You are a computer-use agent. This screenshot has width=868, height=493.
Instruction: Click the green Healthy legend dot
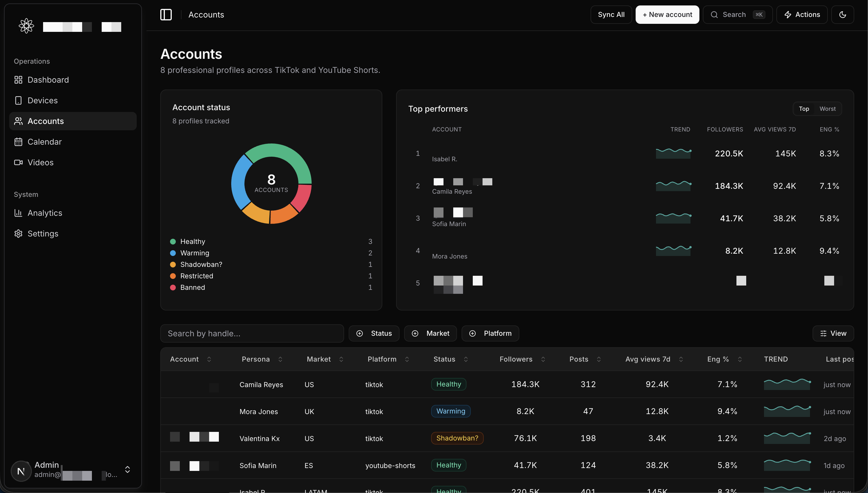pyautogui.click(x=173, y=241)
